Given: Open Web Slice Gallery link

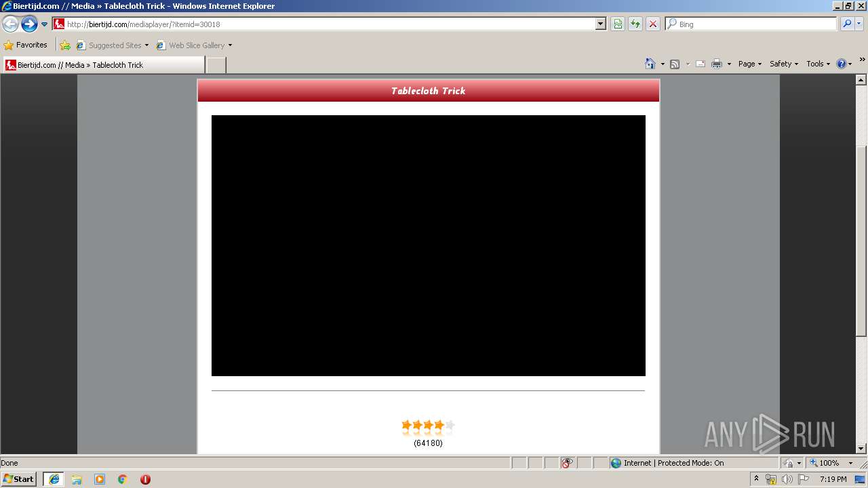Looking at the screenshot, I should point(191,45).
